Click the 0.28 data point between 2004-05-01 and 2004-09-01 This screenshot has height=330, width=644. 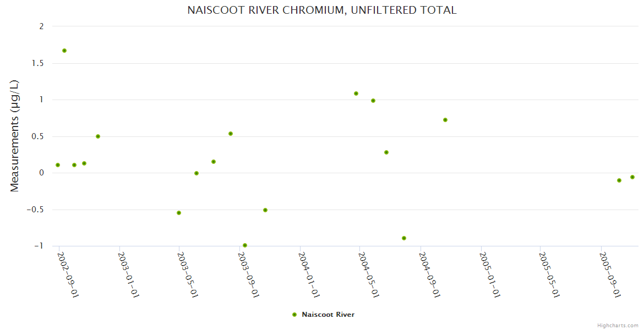click(386, 152)
